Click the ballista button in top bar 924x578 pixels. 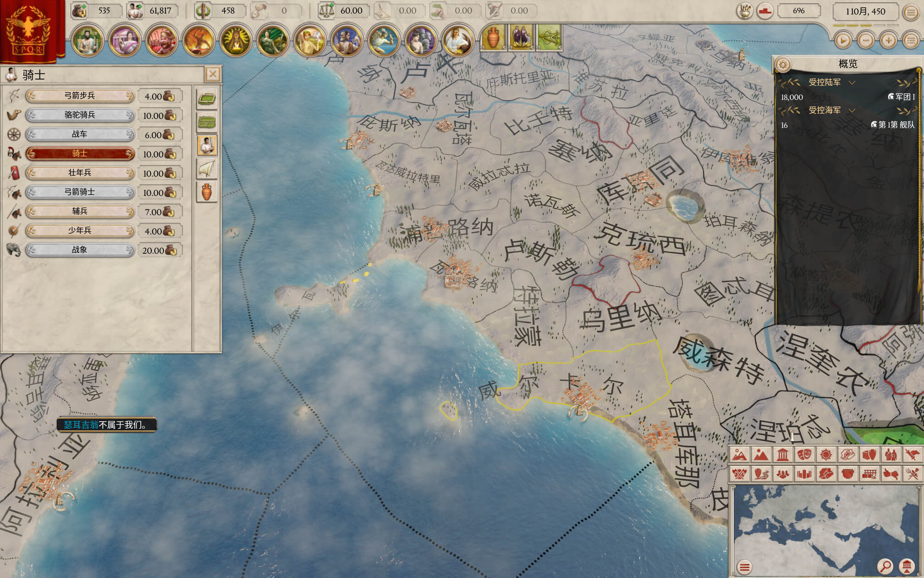(x=549, y=37)
